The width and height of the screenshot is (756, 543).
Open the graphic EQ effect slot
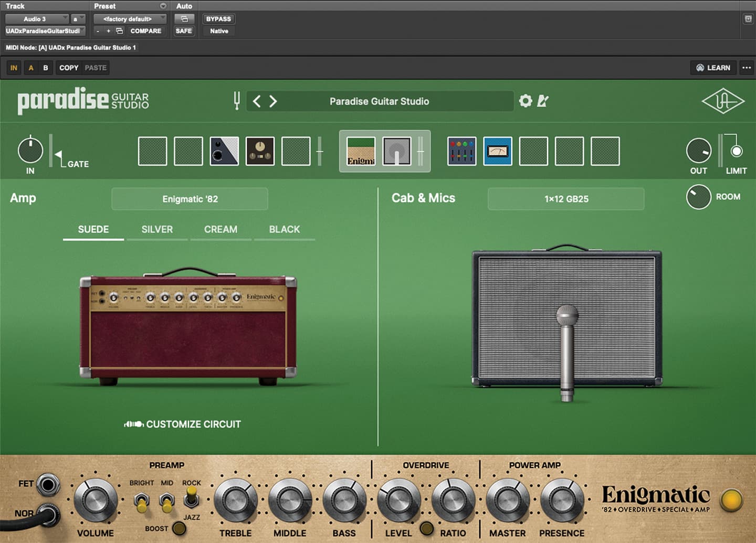click(x=462, y=151)
